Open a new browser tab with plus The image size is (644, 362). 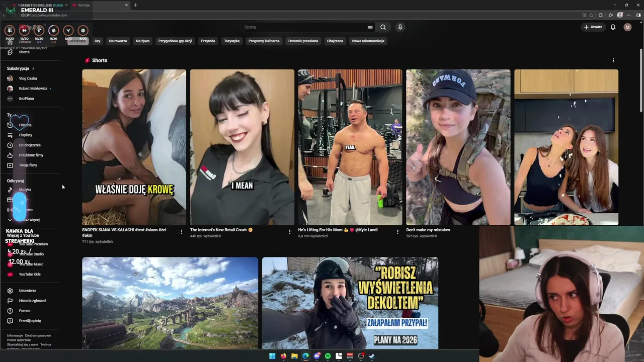click(x=135, y=5)
